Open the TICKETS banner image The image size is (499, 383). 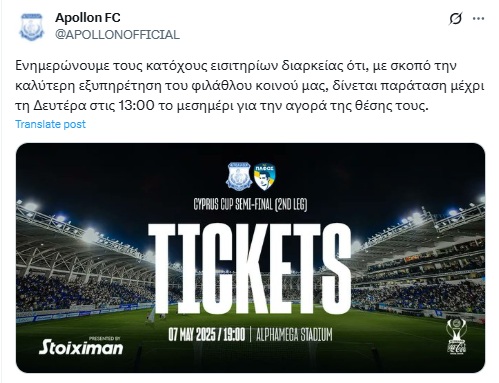[250, 258]
